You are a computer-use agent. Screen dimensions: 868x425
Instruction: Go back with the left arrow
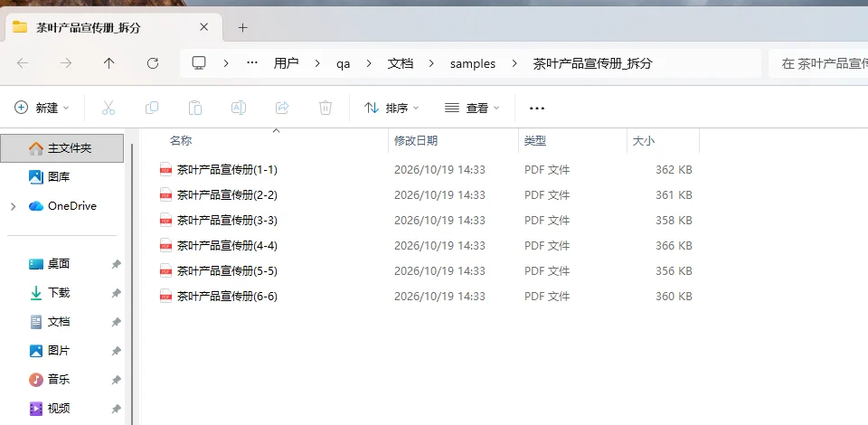pos(23,63)
